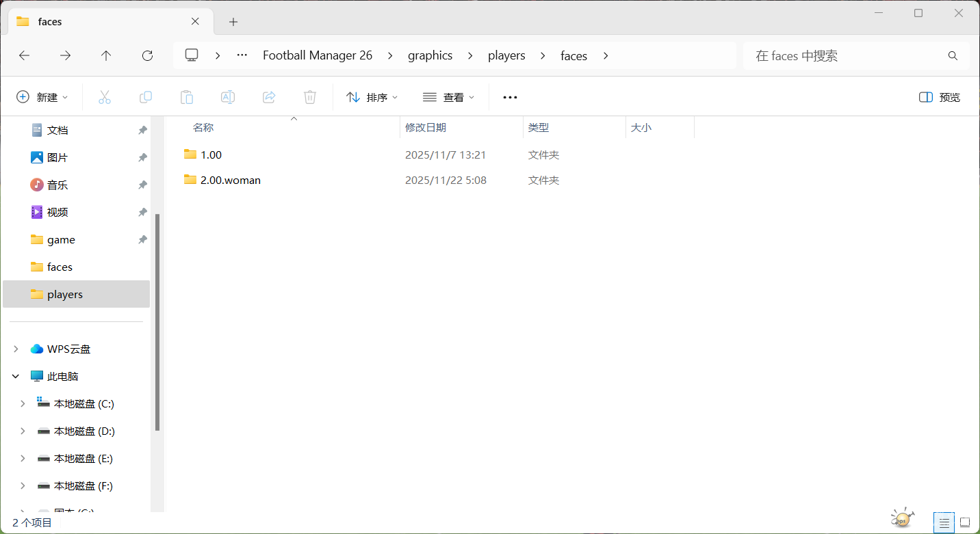The height and width of the screenshot is (534, 980).
Task: Toggle the 预览 preview pane
Action: tap(938, 96)
